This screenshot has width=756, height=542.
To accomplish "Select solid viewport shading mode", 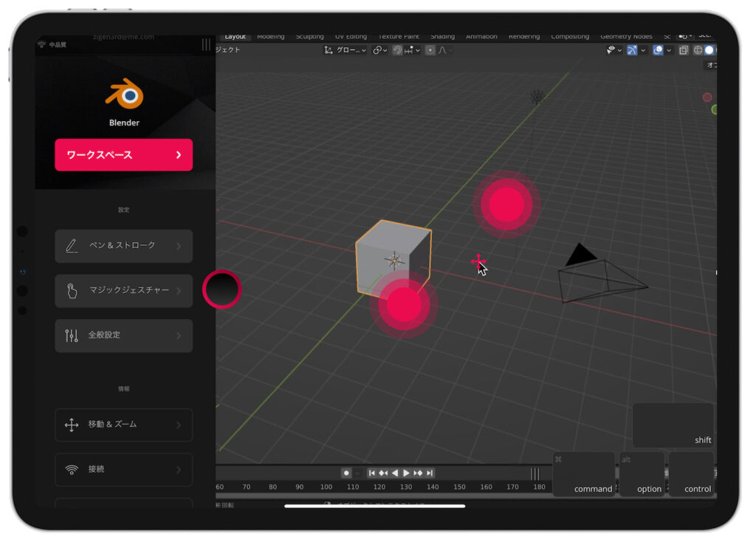I will [708, 50].
